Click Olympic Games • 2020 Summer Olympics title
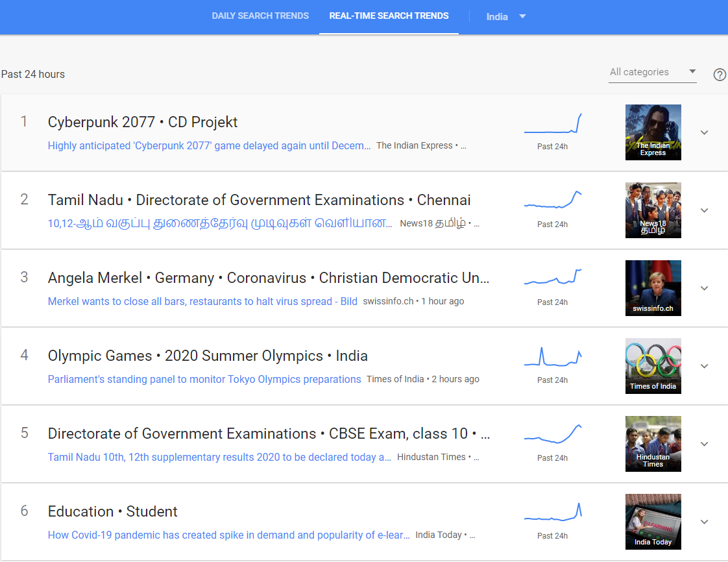 (x=208, y=356)
